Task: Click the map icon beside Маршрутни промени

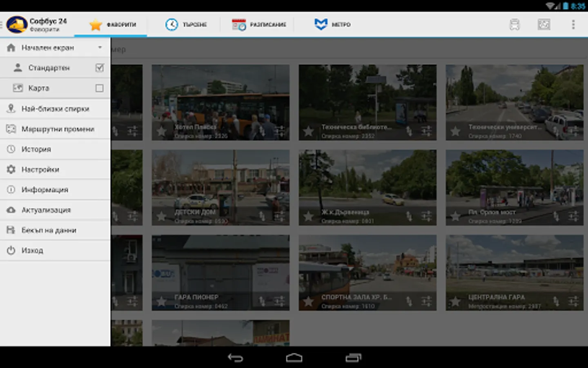Action: pyautogui.click(x=11, y=129)
